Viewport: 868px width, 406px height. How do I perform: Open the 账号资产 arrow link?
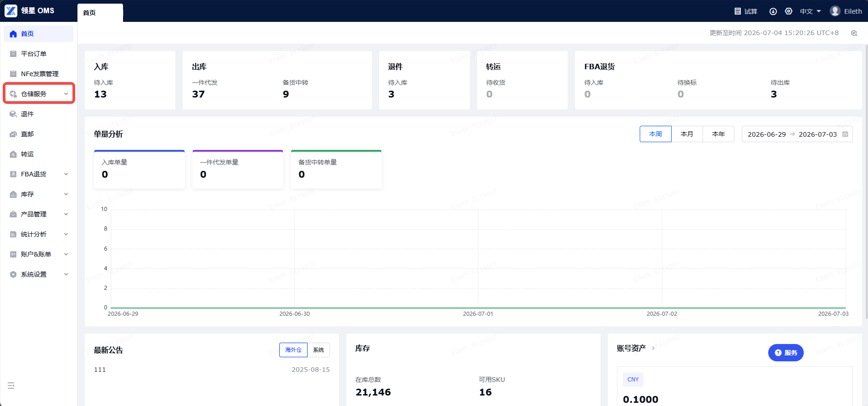pos(653,348)
